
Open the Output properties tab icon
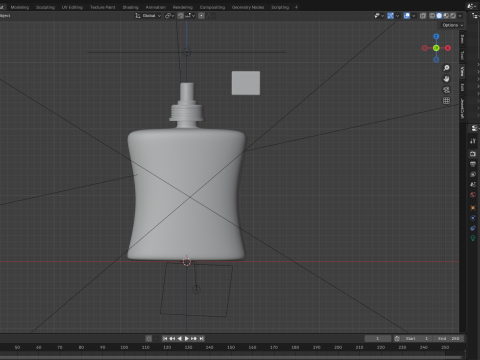click(473, 164)
